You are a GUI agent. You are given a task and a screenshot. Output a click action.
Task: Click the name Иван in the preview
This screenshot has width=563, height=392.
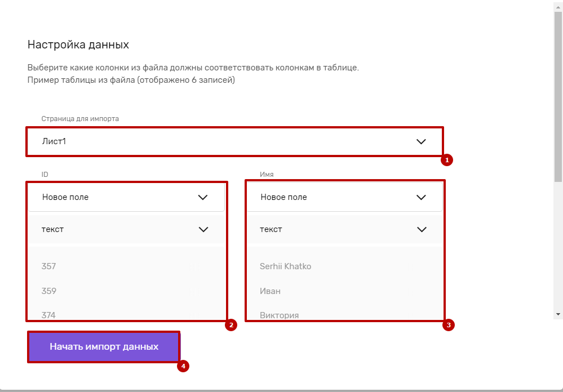point(270,291)
